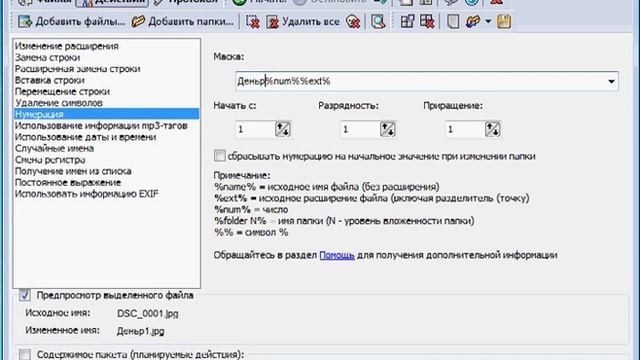Choose Получение имен из списка

[106, 171]
